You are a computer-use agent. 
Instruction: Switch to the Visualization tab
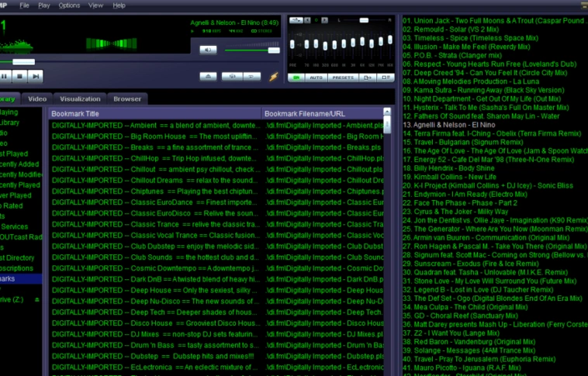tap(80, 99)
